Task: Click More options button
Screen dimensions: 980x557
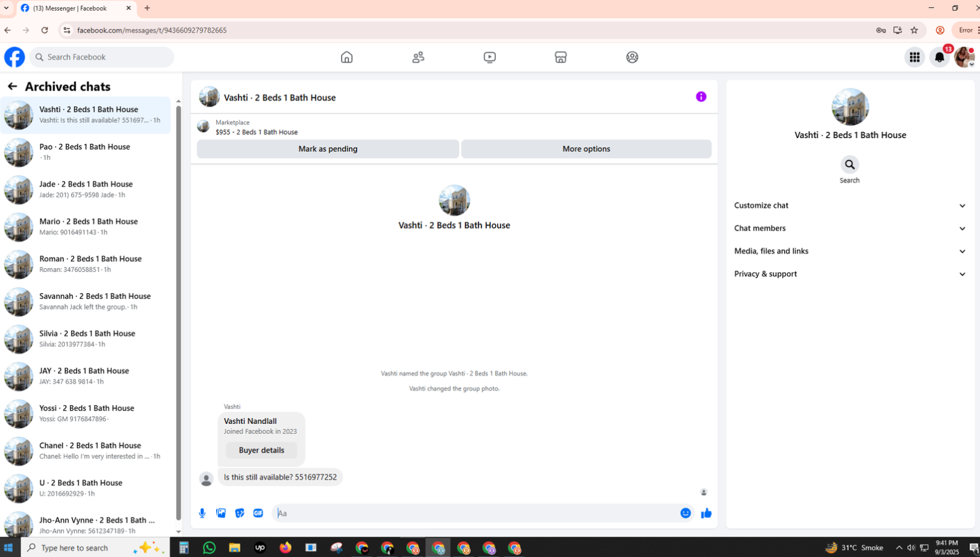Action: click(586, 149)
